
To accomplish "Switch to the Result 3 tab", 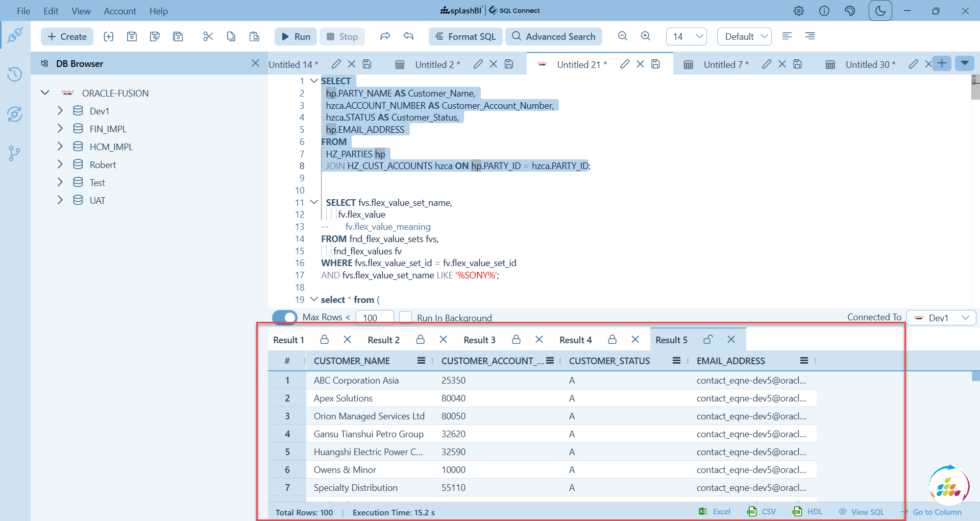I will coord(479,340).
